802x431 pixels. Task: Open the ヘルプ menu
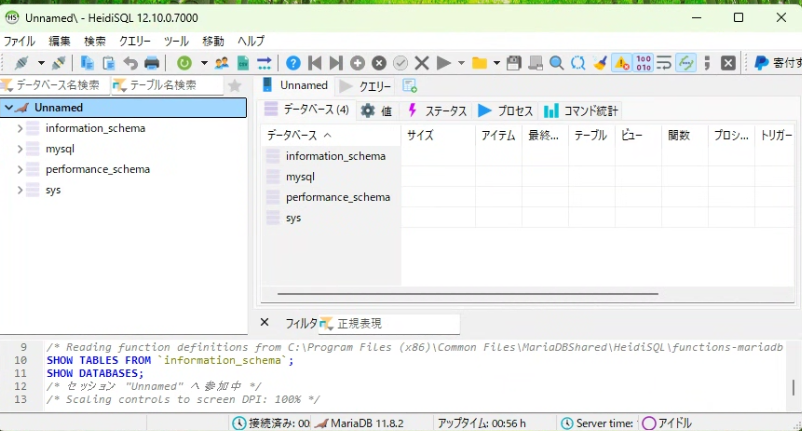(x=251, y=41)
